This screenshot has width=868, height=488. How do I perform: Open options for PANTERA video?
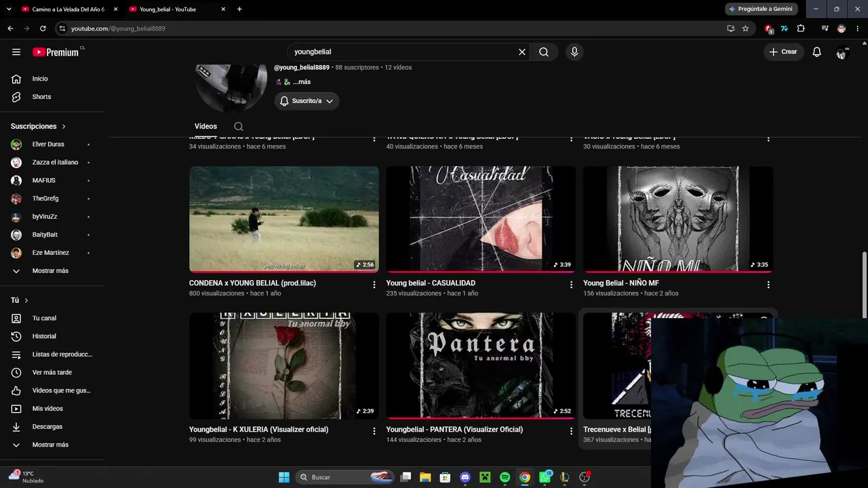click(571, 431)
